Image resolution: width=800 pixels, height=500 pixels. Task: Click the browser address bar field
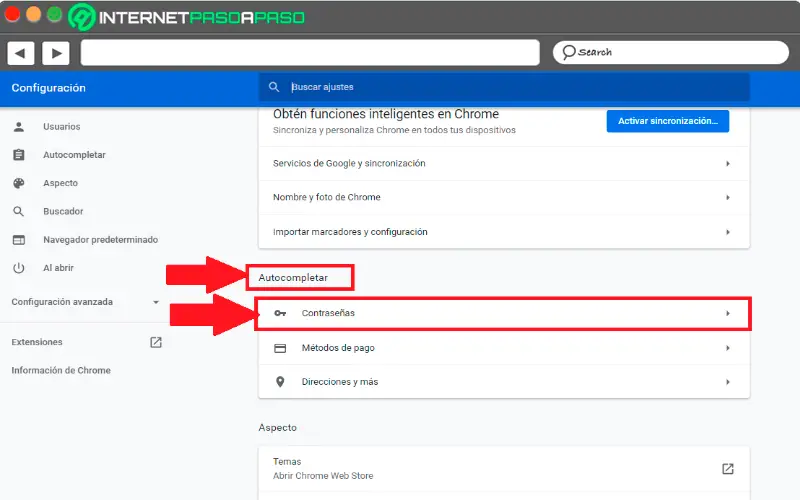point(310,53)
